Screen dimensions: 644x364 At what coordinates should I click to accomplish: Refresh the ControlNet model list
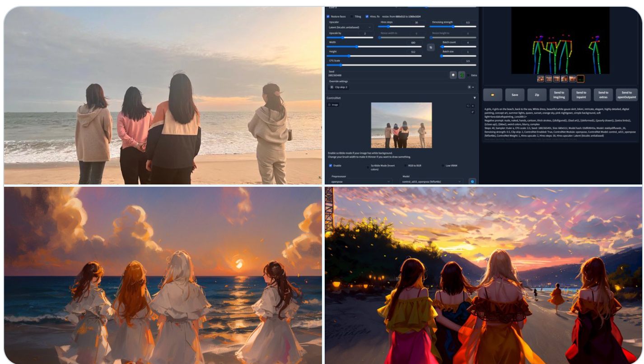pos(472,181)
